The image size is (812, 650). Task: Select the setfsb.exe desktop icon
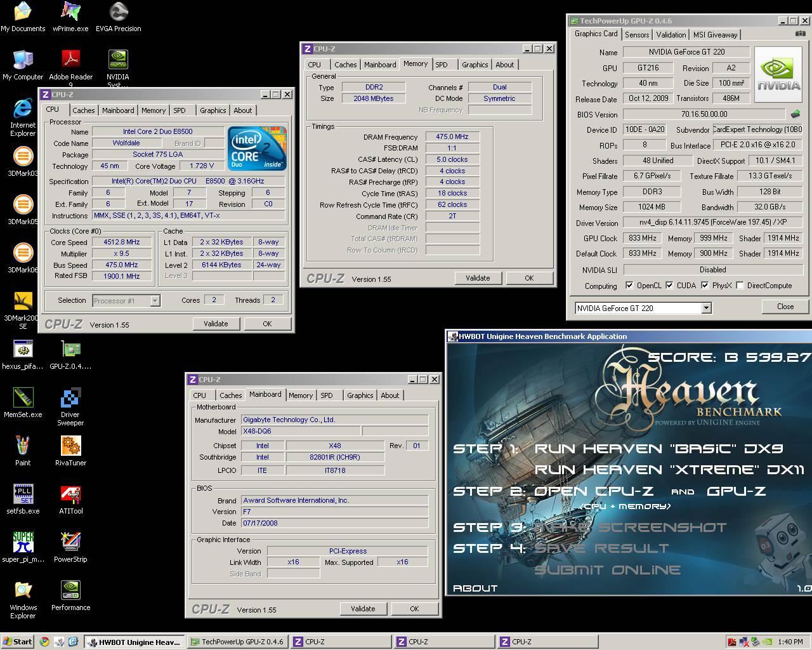click(x=23, y=500)
